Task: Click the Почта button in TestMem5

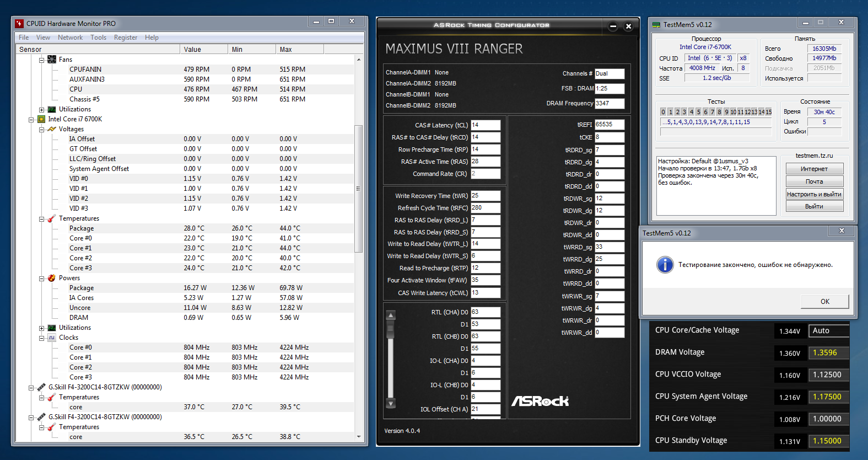Action: pyautogui.click(x=814, y=181)
